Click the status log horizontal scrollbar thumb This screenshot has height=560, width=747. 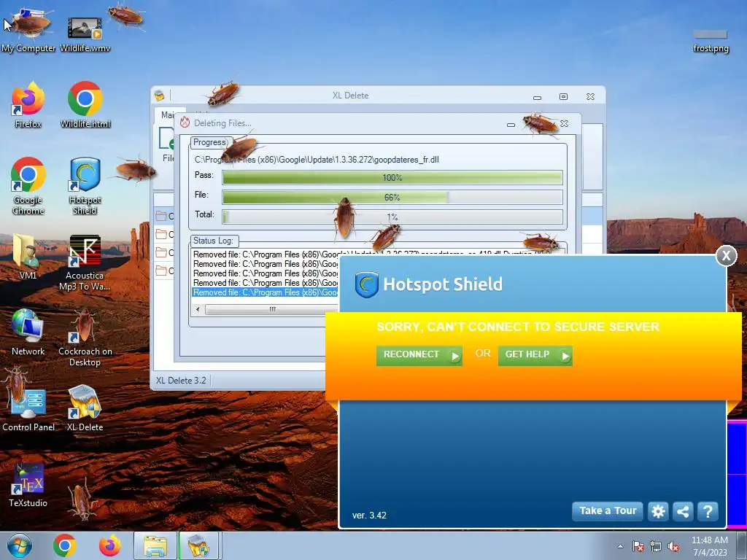point(271,309)
